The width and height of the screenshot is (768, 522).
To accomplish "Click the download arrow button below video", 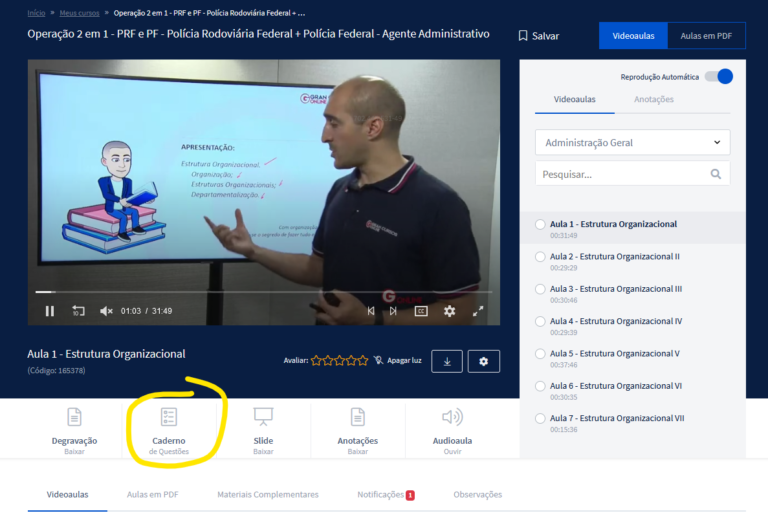I will (447, 361).
